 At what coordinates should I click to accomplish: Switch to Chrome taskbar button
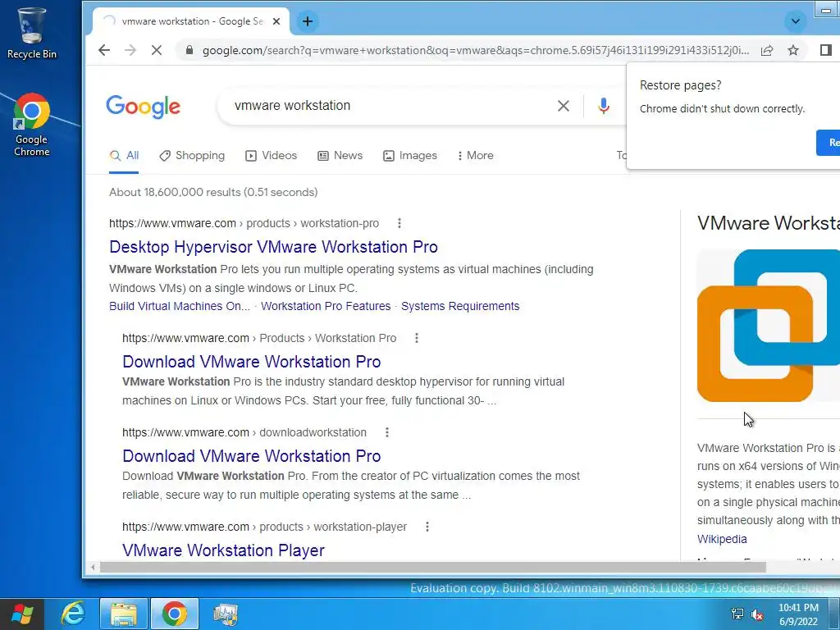tap(175, 614)
